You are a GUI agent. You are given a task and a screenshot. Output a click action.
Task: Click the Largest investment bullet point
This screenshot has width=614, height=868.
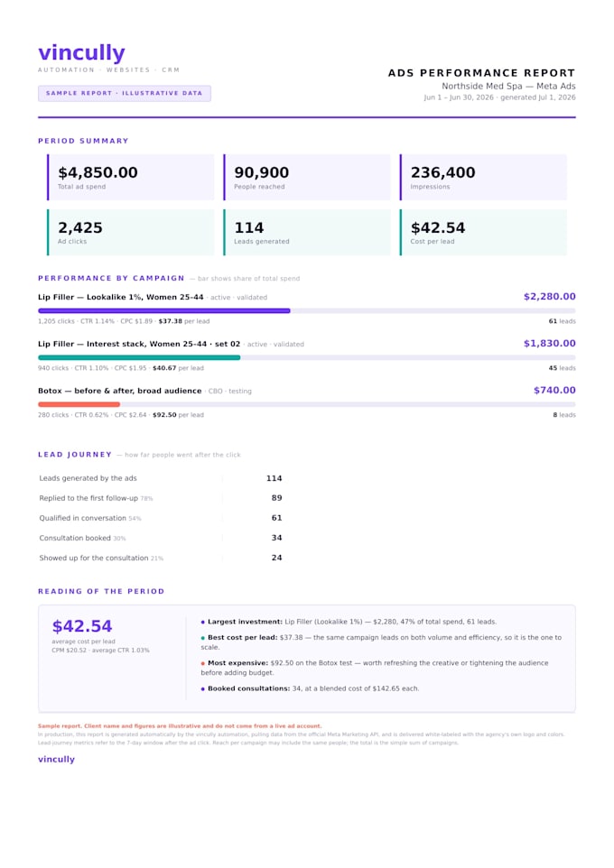pos(349,622)
